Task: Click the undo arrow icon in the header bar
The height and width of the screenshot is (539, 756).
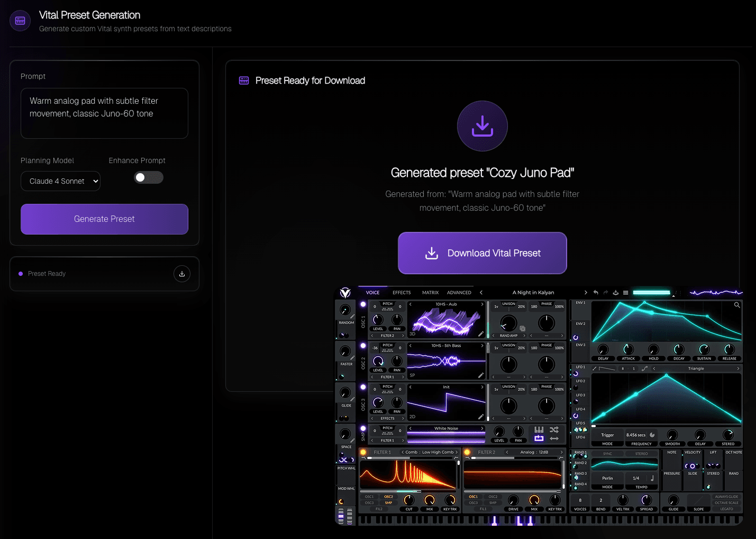Action: click(596, 292)
